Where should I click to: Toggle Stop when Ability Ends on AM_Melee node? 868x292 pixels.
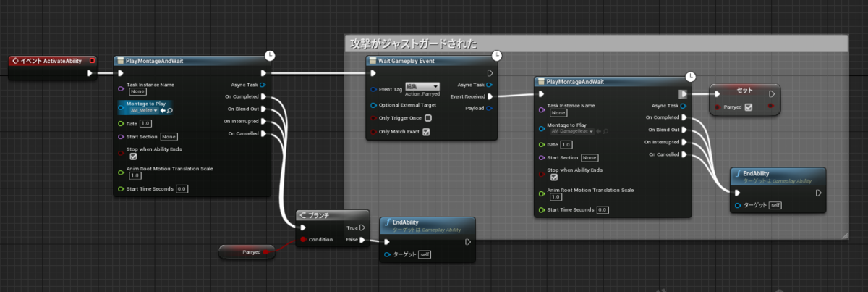[132, 156]
